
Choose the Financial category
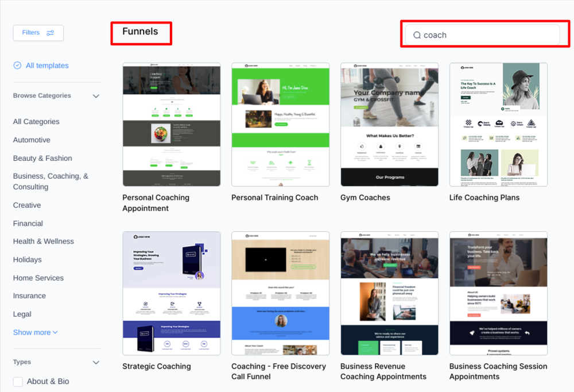28,224
